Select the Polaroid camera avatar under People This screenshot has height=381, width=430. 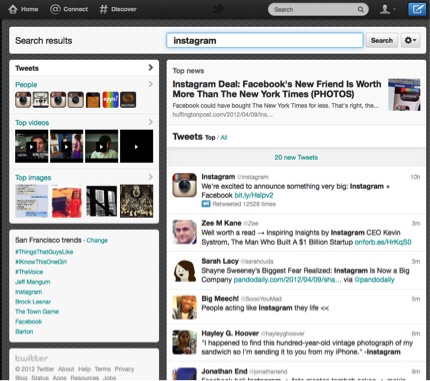[x=41, y=100]
